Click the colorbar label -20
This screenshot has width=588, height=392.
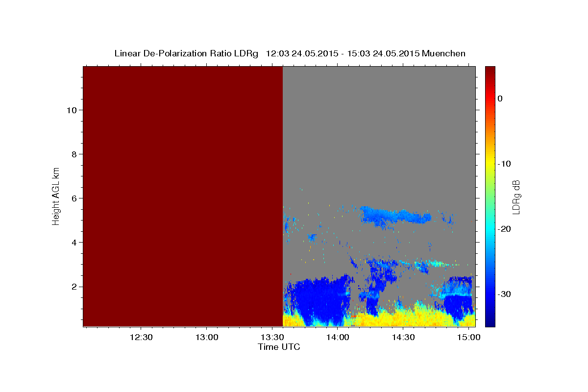pyautogui.click(x=505, y=229)
